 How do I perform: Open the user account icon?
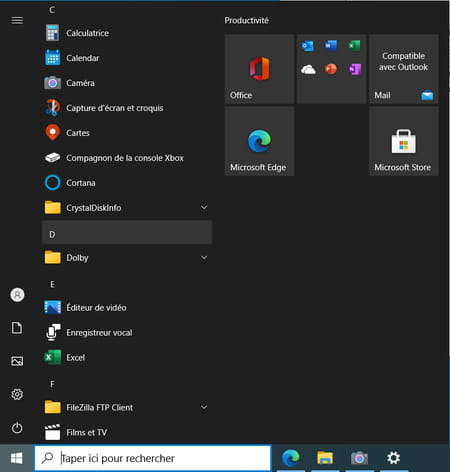[17, 295]
